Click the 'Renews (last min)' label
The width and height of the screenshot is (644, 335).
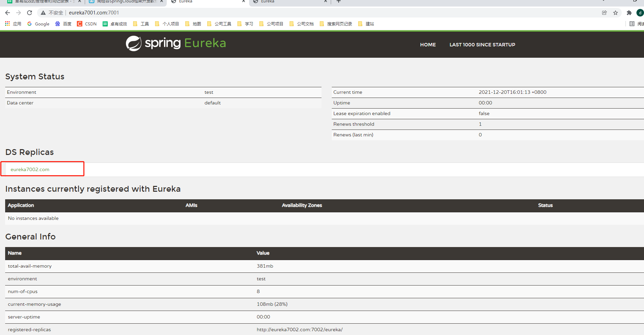click(x=353, y=135)
